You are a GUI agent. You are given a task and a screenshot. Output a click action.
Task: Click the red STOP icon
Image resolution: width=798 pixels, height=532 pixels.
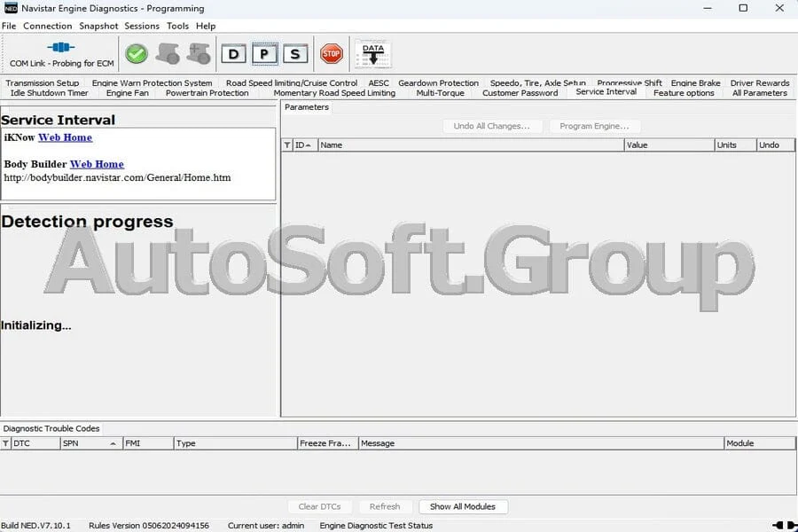[332, 53]
